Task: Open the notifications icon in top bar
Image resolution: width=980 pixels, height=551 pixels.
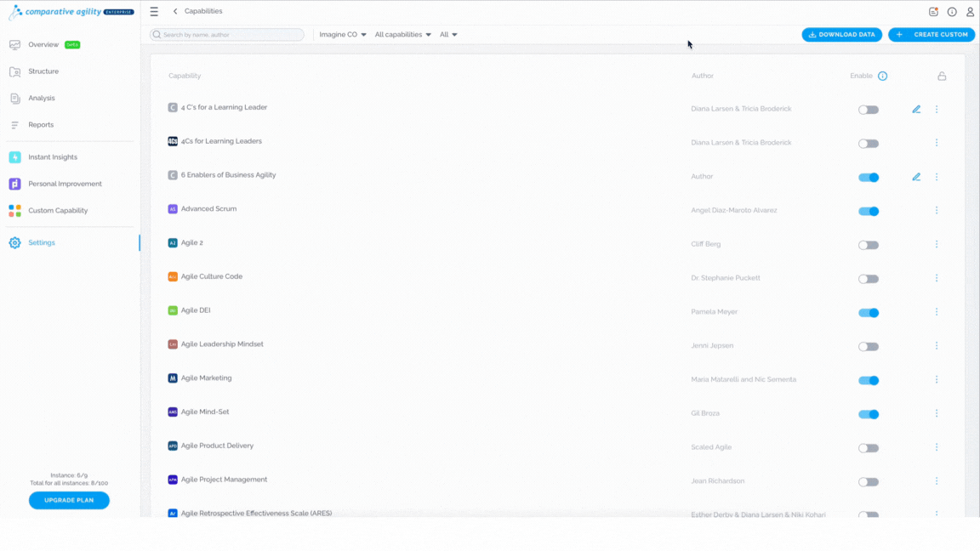Action: (x=934, y=11)
